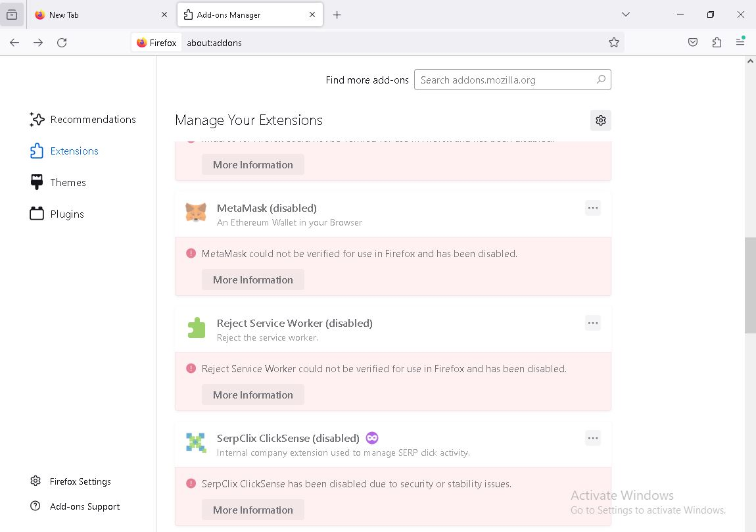Open MetaMask more options menu
The image size is (756, 532).
coord(593,208)
